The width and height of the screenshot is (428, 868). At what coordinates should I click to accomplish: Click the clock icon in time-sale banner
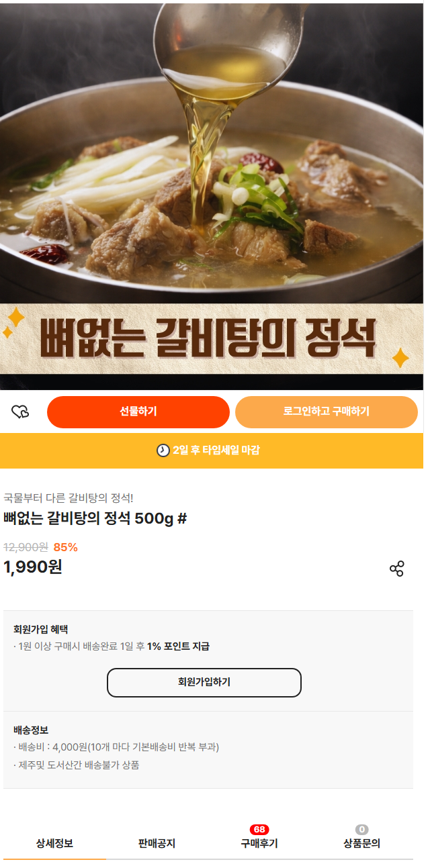[x=163, y=450]
